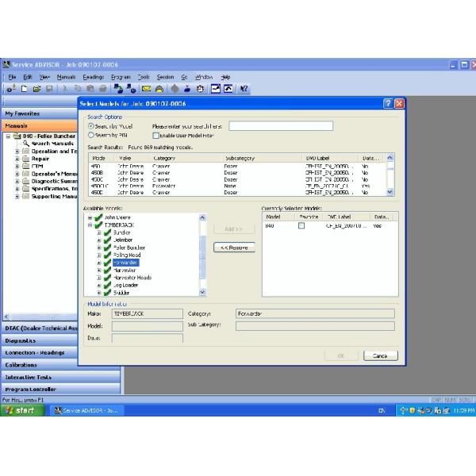Viewport: 476px width, 476px height.
Task: Expand the Log Loader tree node
Action: 99,285
